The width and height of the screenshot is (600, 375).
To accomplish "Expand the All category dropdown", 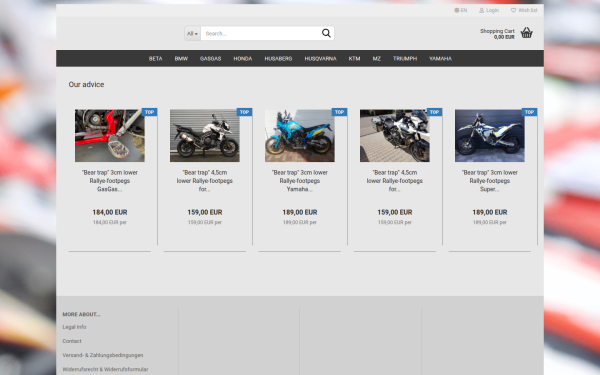I will [x=192, y=34].
